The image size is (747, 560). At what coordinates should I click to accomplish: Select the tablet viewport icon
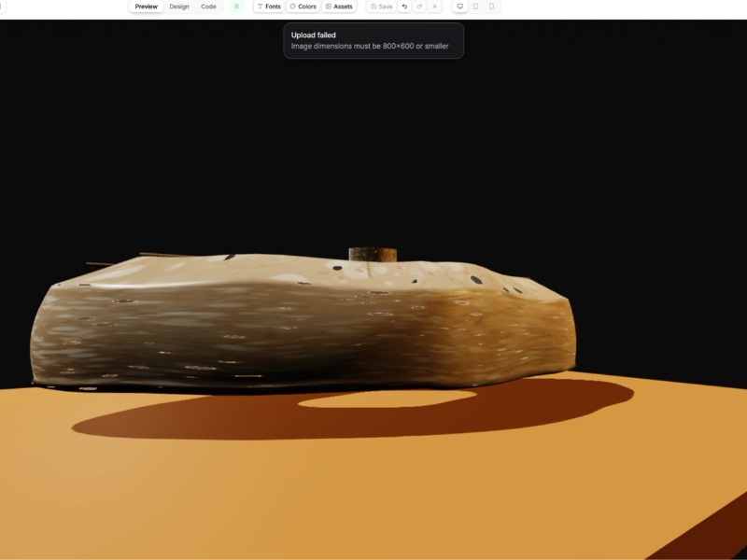[x=475, y=7]
